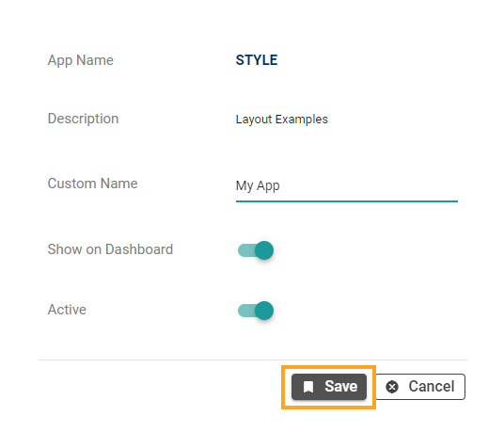This screenshot has width=504, height=432.
Task: Click the Show on Dashboard toggle knob
Action: [264, 250]
